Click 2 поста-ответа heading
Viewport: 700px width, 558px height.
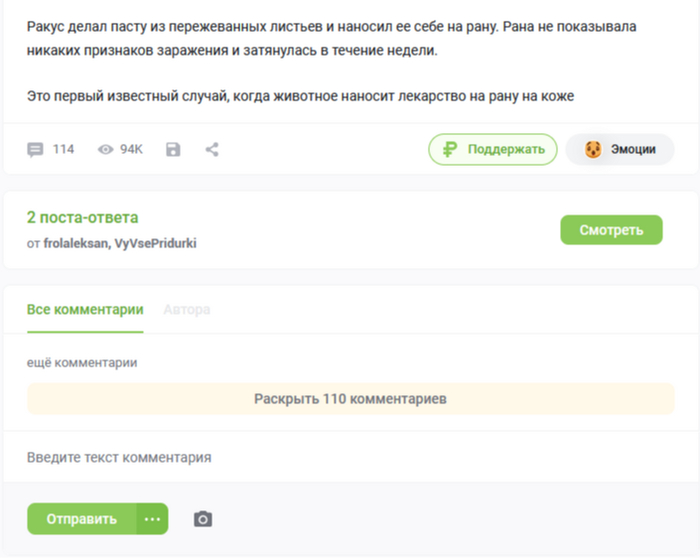[x=83, y=217]
